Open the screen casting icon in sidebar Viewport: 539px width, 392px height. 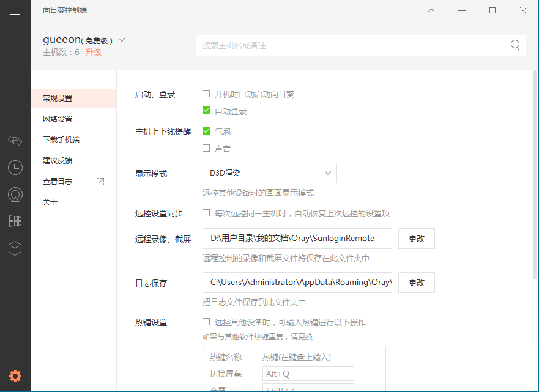tap(15, 194)
